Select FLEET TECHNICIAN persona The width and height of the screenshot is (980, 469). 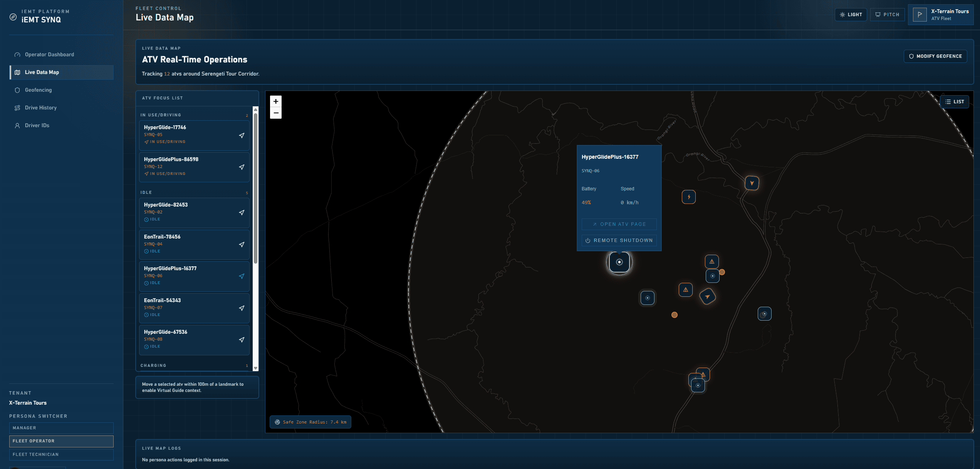pos(61,454)
